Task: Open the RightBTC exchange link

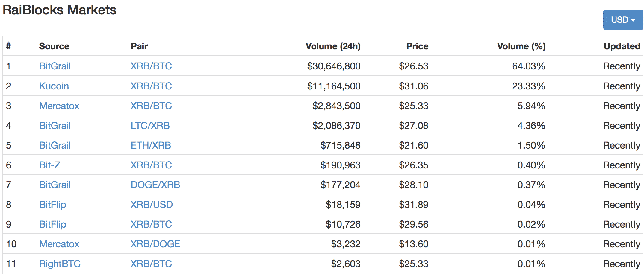Action: 60,264
